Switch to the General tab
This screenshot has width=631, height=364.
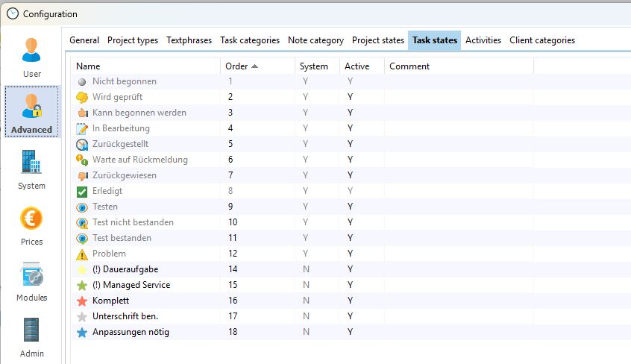[x=84, y=40]
